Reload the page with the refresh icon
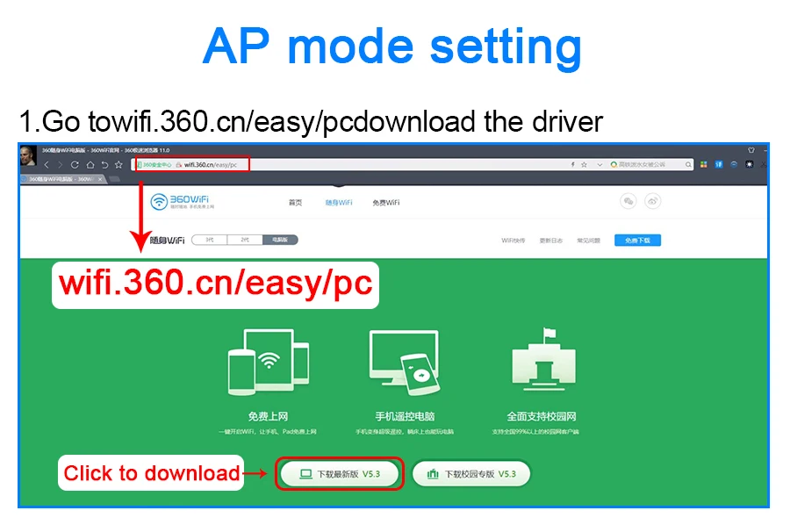The image size is (790, 532). coord(75,165)
